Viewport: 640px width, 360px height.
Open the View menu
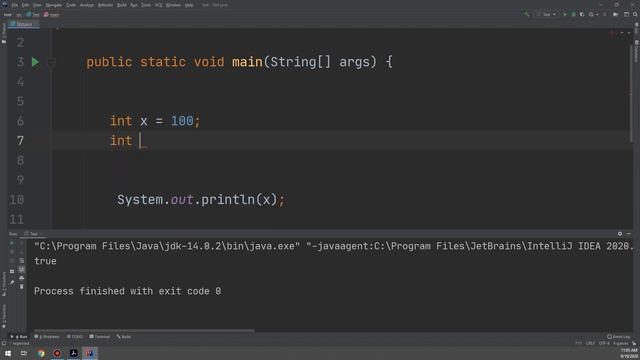click(37, 5)
